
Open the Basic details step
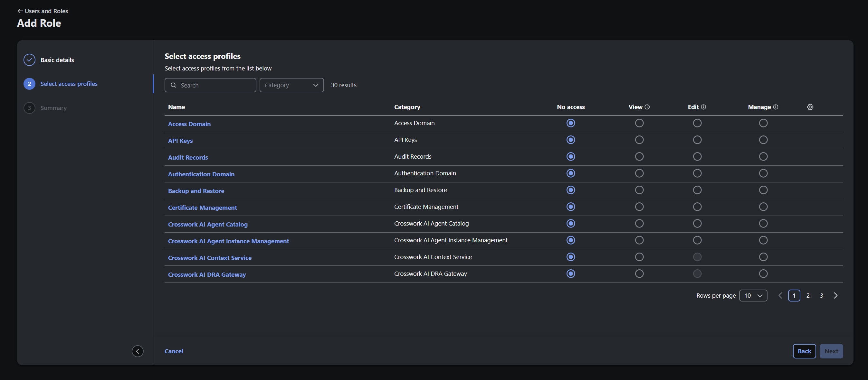[57, 60]
